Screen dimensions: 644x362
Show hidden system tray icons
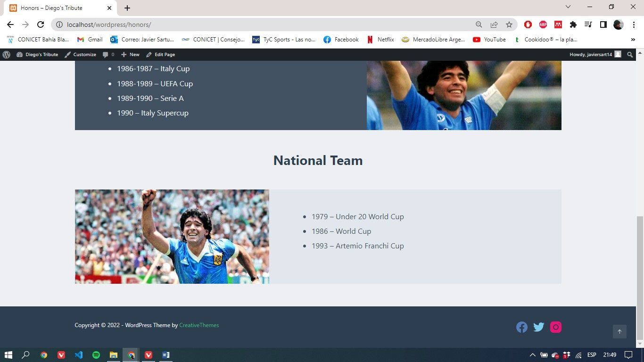tap(532, 355)
